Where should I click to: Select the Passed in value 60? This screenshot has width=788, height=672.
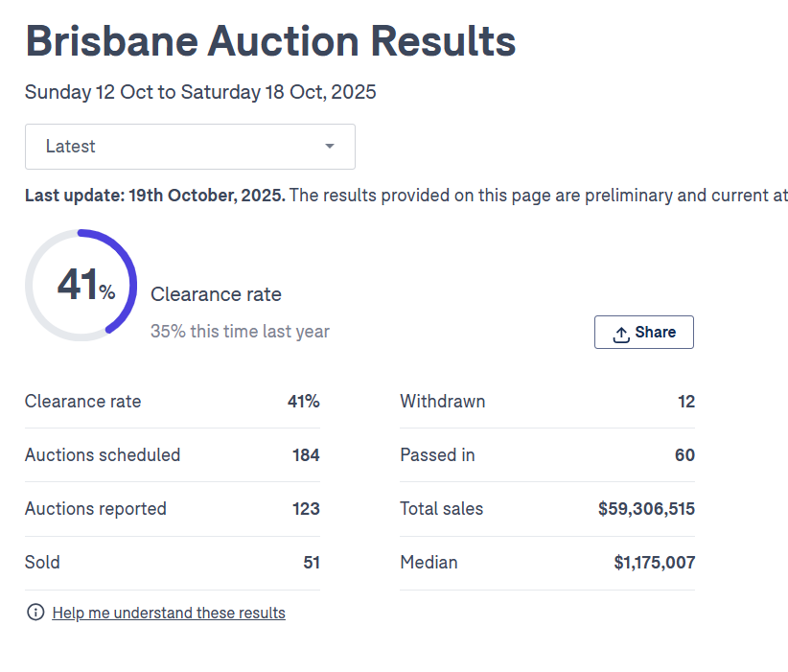684,455
